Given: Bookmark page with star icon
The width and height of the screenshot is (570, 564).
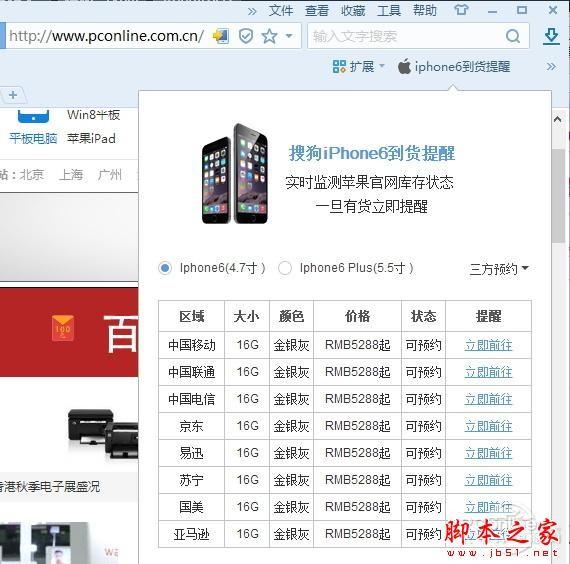Looking at the screenshot, I should [269, 36].
